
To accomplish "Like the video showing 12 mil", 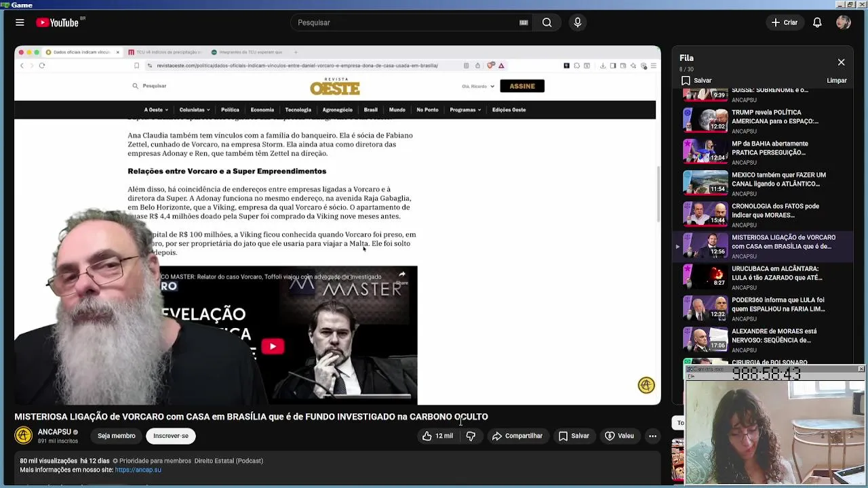I will (437, 436).
